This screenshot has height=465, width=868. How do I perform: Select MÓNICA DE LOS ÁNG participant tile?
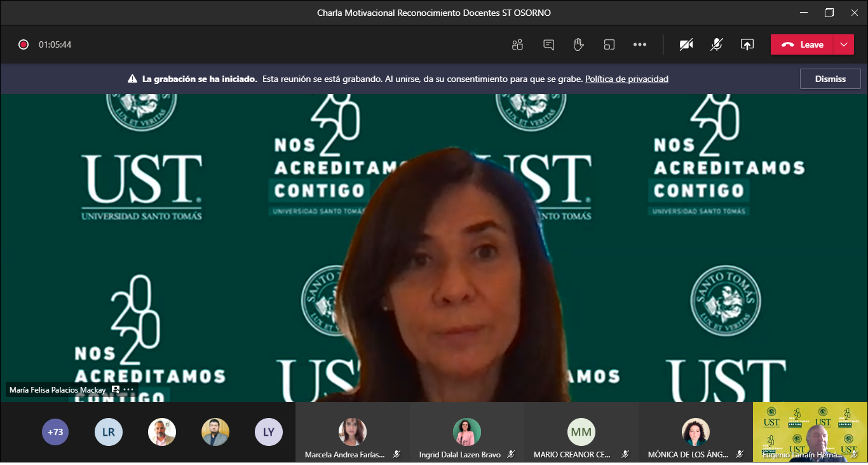click(696, 431)
